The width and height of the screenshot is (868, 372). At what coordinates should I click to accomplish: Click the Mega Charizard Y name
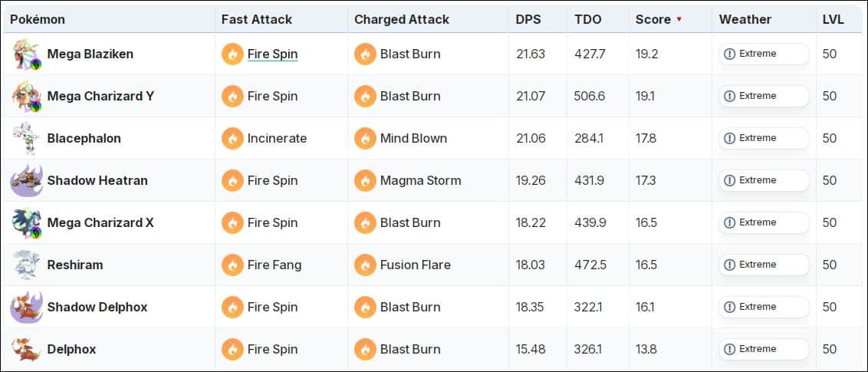click(100, 97)
